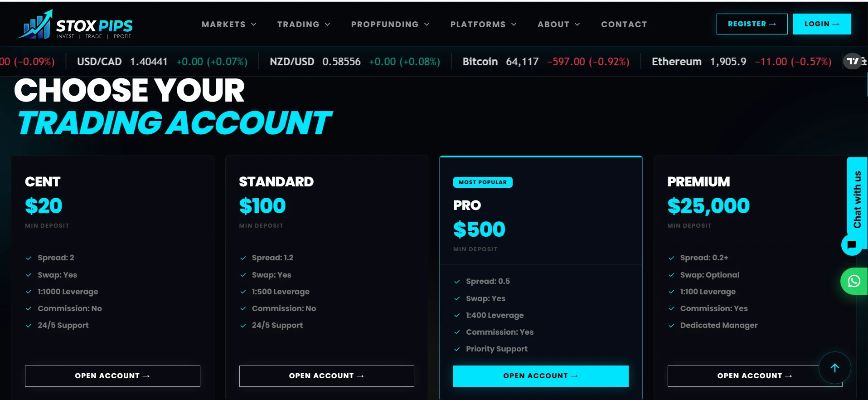
Task: Click the Most Popular badge
Action: point(483,182)
